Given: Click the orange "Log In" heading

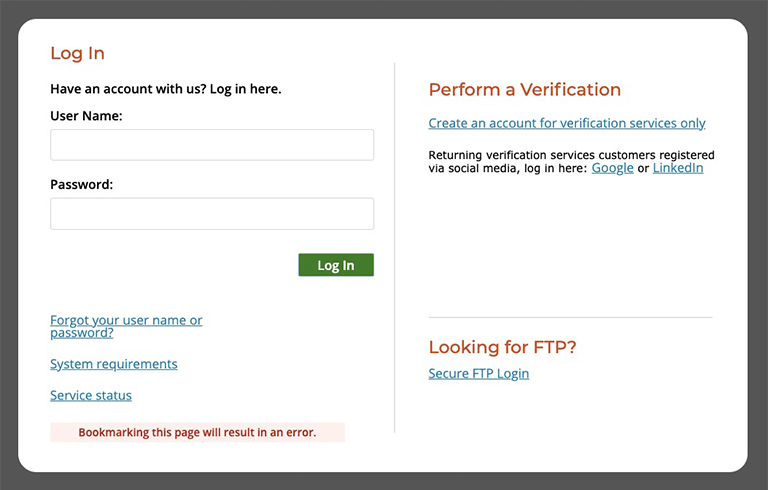Looking at the screenshot, I should pos(77,53).
